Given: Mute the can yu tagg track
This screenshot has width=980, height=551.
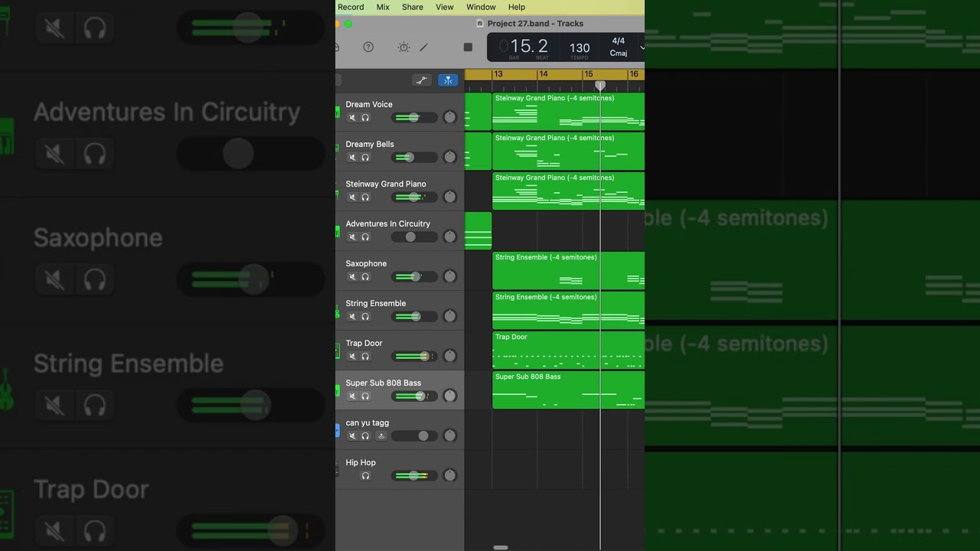Looking at the screenshot, I should point(352,435).
